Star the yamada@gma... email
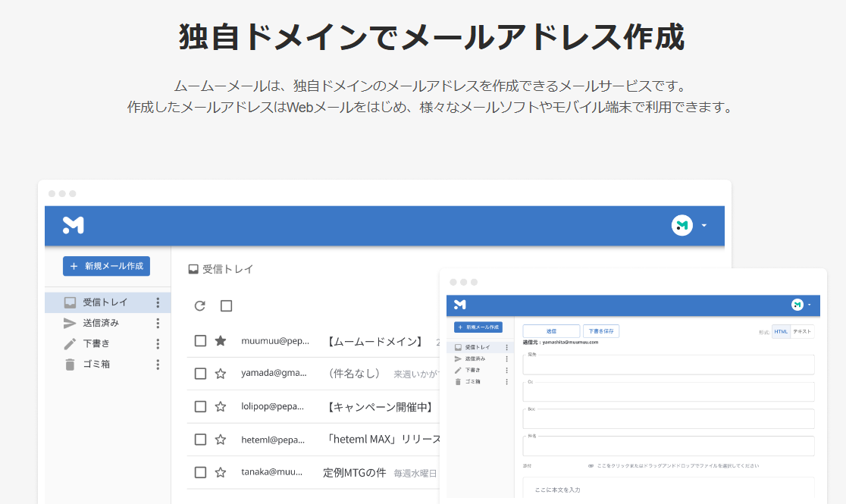The height and width of the screenshot is (504, 846). 221,374
